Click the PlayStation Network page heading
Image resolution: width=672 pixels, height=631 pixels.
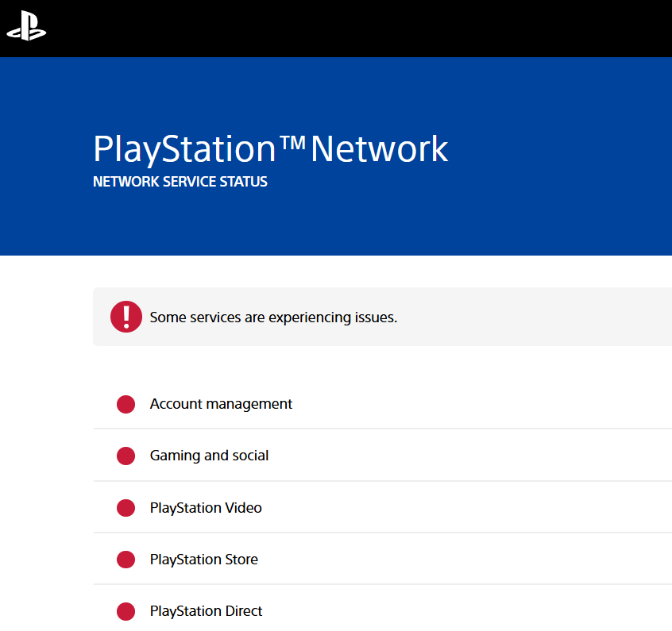coord(270,149)
